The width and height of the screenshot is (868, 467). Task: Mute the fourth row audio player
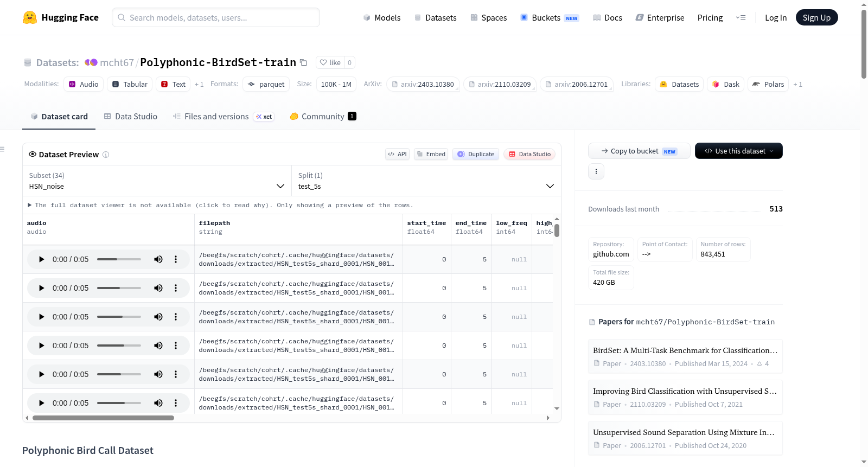(158, 346)
